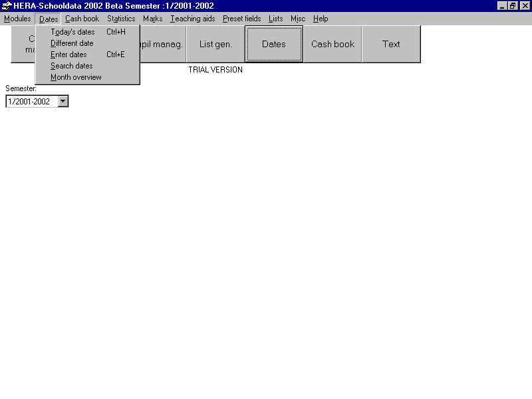Select Different date menu entry
The width and height of the screenshot is (532, 399).
(x=88, y=43)
